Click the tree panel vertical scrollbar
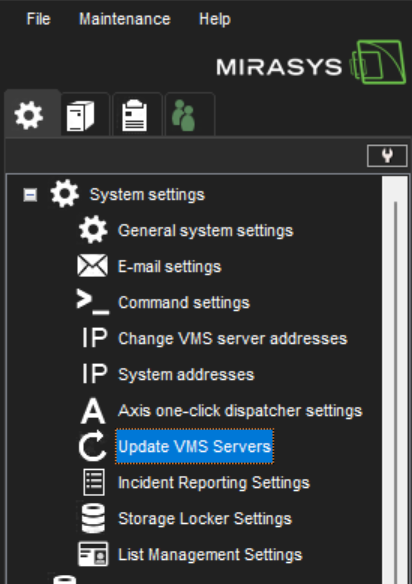The height and width of the screenshot is (584, 412). pyautogui.click(x=395, y=380)
